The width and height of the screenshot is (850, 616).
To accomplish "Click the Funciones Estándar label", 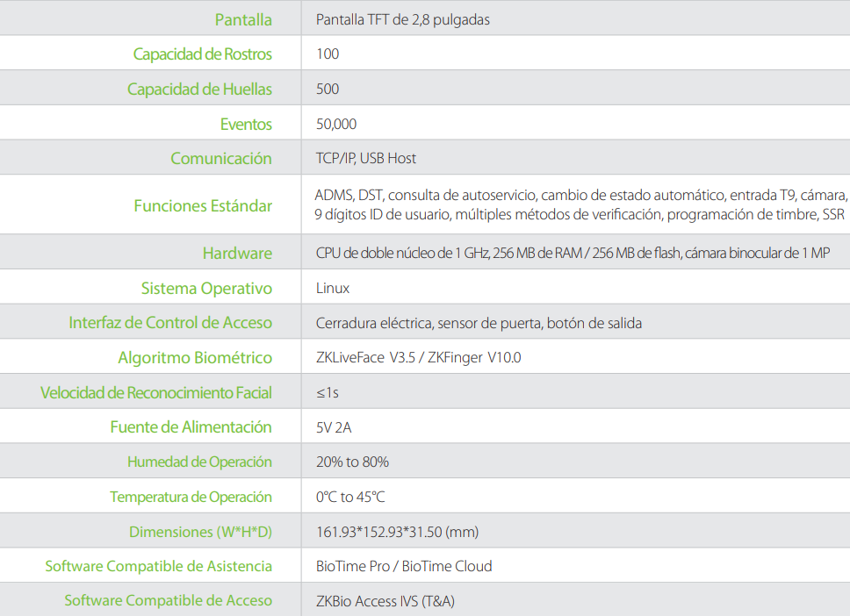I will [203, 206].
